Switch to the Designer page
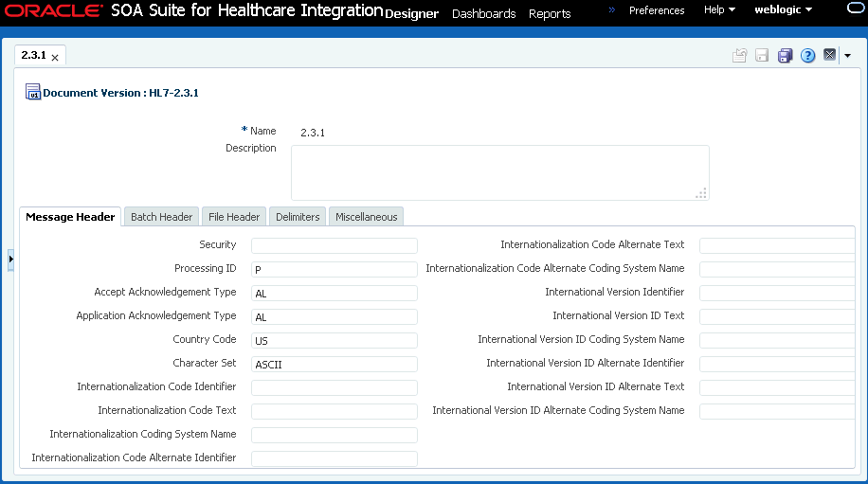The image size is (868, 484). (411, 14)
